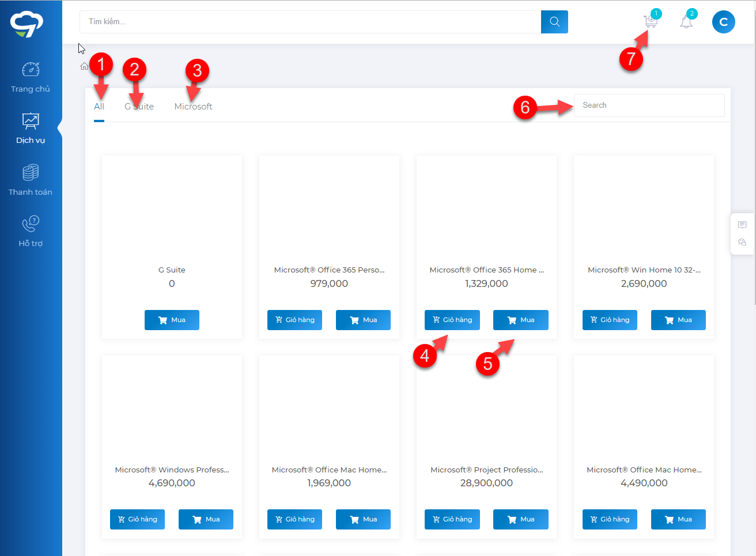This screenshot has height=556, width=756.
Task: Switch to the G Suite tab
Action: coord(139,107)
